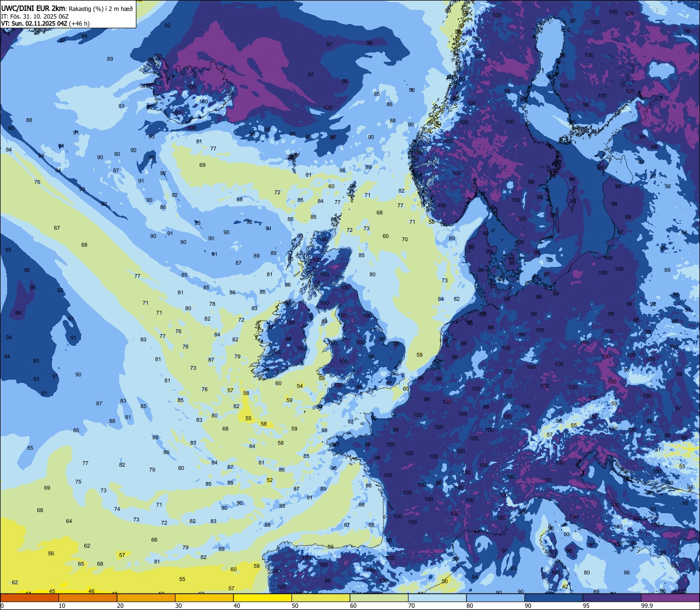Click the darkest orange 0–10 legend swatch
Screen dimensions: 700x610
click(30, 597)
